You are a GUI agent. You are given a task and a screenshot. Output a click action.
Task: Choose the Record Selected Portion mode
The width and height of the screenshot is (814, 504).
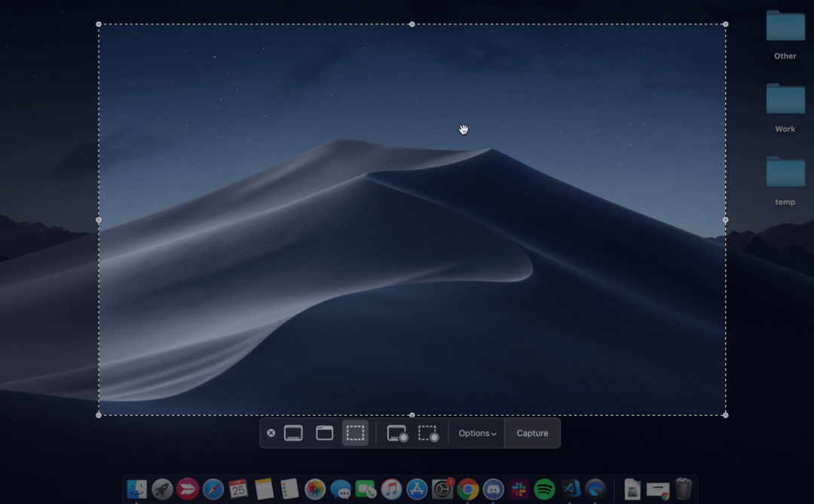[x=427, y=432]
